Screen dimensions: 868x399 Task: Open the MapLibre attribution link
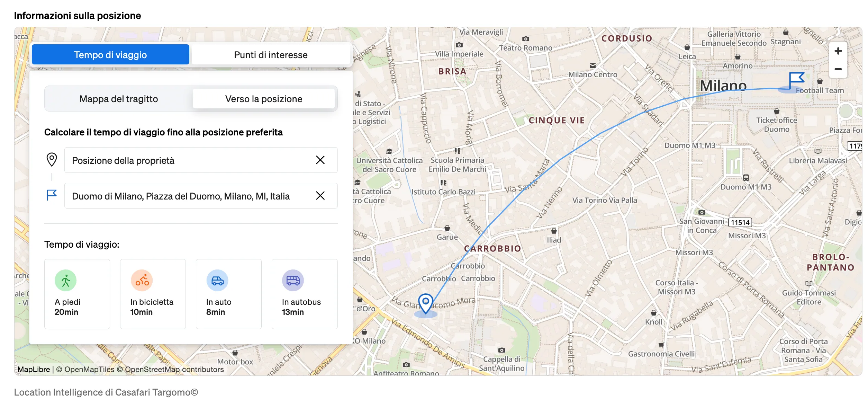[34, 370]
